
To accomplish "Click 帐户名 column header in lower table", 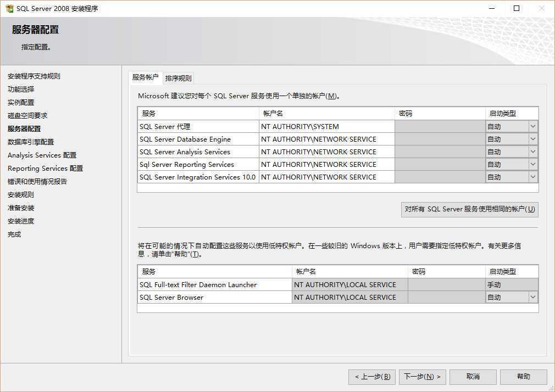I will coord(350,272).
